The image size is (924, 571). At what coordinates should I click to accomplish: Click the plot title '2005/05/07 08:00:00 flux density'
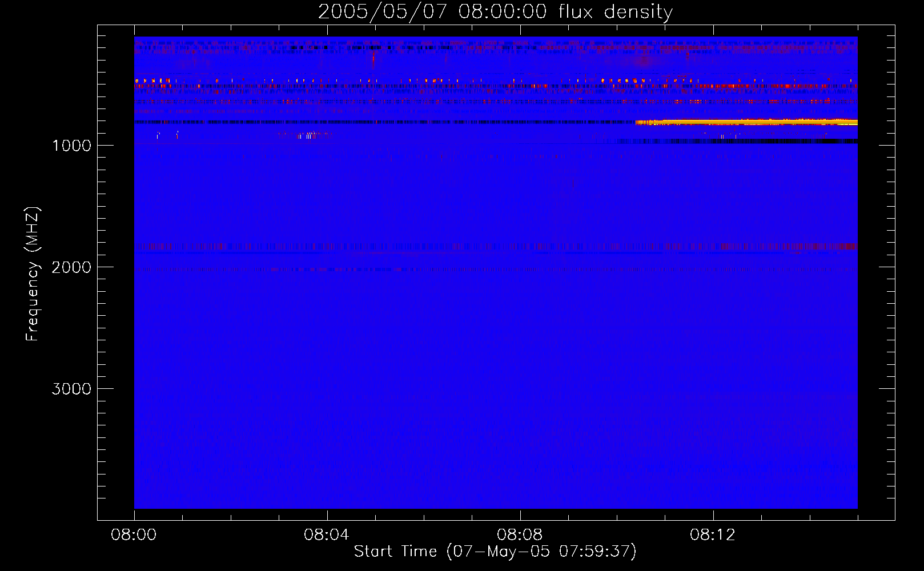pyautogui.click(x=495, y=11)
